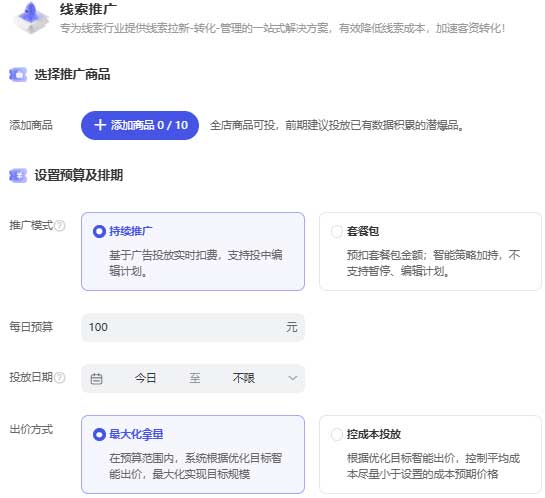Click the 线索推广 product logo icon
Viewport: 545px width, 498px height.
tap(31, 18)
